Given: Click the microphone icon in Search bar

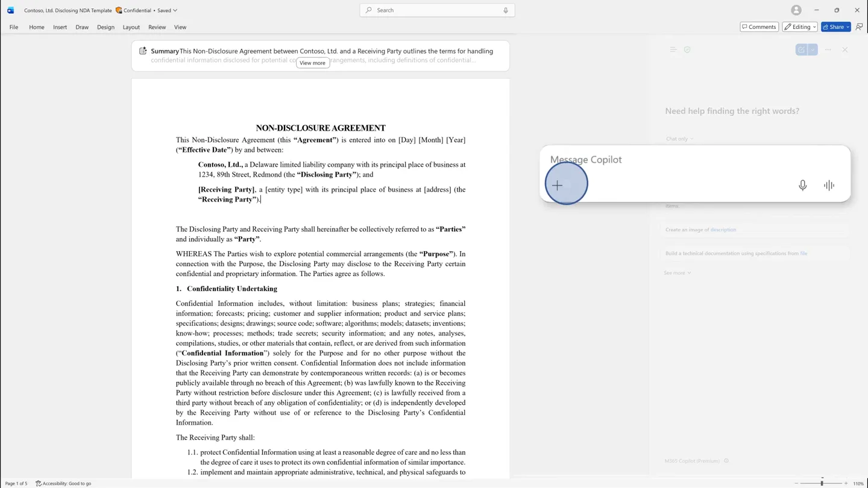Looking at the screenshot, I should pyautogui.click(x=506, y=10).
